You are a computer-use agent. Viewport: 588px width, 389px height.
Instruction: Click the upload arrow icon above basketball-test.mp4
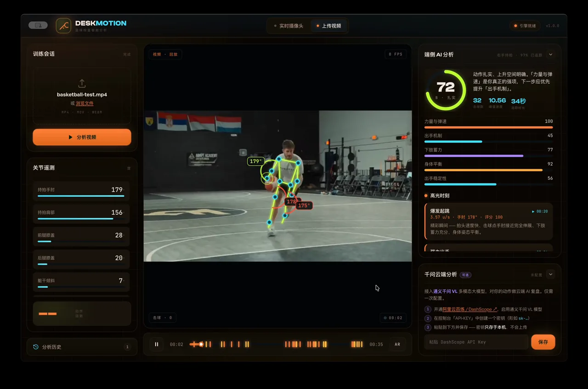point(82,83)
